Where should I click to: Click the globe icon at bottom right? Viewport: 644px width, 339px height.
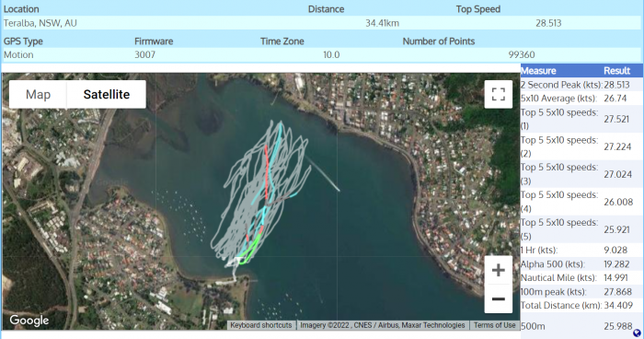(637, 333)
